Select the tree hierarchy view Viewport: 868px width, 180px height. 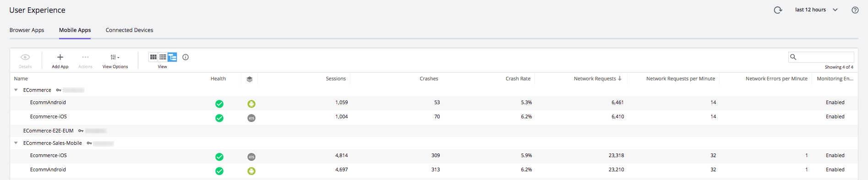pos(172,57)
